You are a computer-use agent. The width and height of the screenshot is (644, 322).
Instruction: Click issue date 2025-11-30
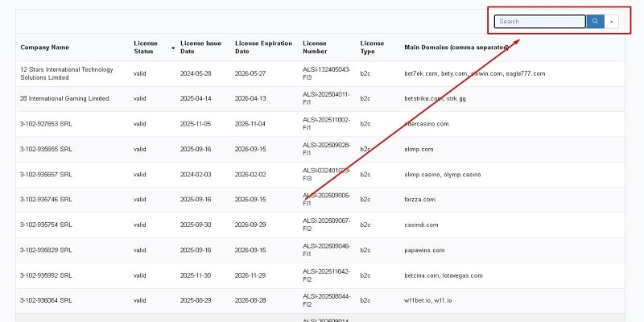(196, 275)
